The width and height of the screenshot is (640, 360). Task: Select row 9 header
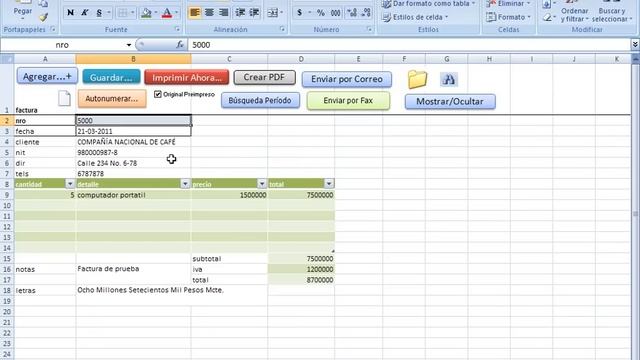point(7,195)
